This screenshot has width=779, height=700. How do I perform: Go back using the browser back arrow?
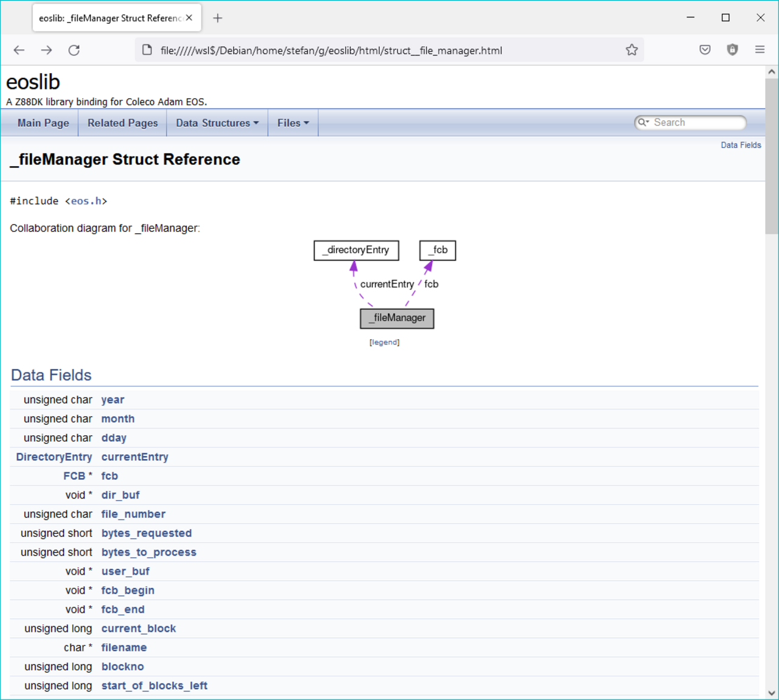pyautogui.click(x=19, y=51)
